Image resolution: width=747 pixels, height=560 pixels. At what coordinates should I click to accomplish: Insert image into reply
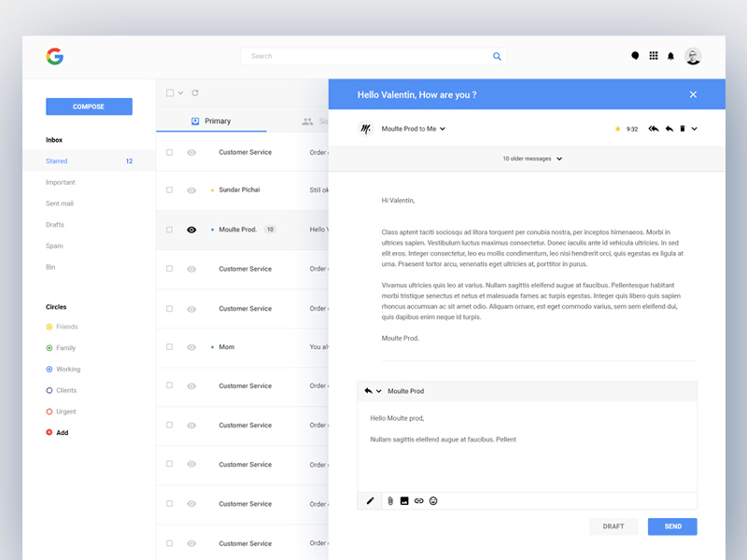pyautogui.click(x=404, y=501)
